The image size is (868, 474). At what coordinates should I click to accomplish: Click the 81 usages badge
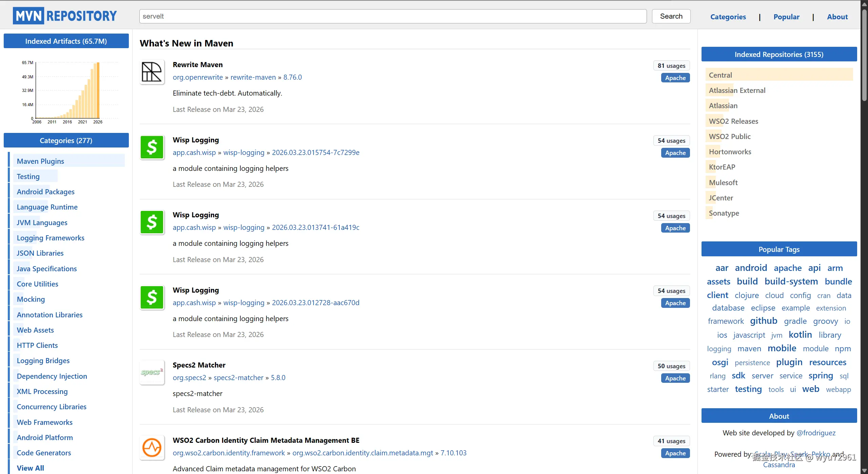(671, 66)
